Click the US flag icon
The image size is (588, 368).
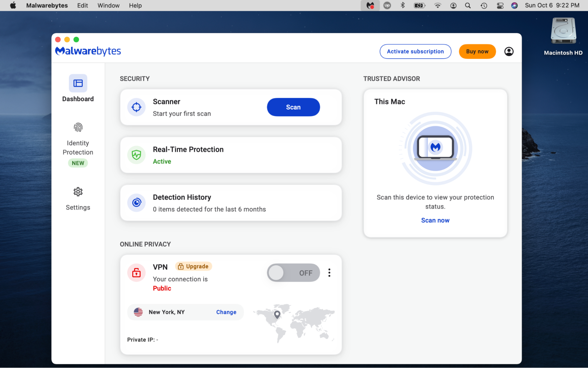pyautogui.click(x=138, y=312)
